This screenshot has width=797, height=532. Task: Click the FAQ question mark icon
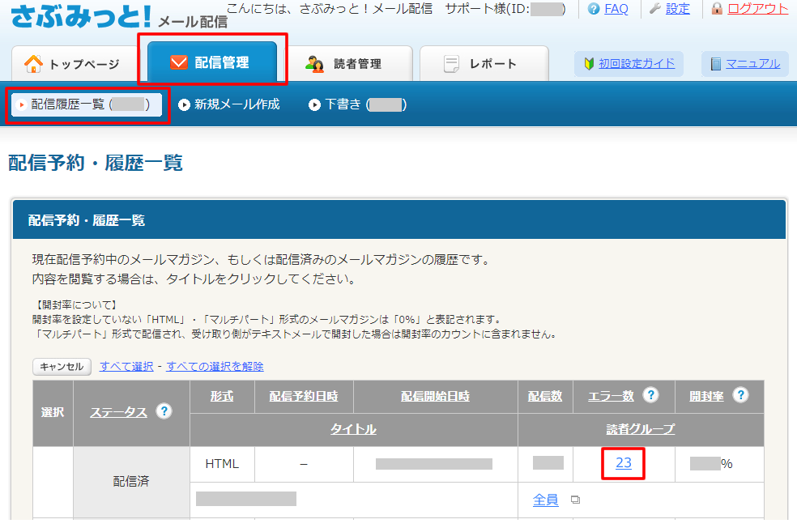(x=593, y=9)
